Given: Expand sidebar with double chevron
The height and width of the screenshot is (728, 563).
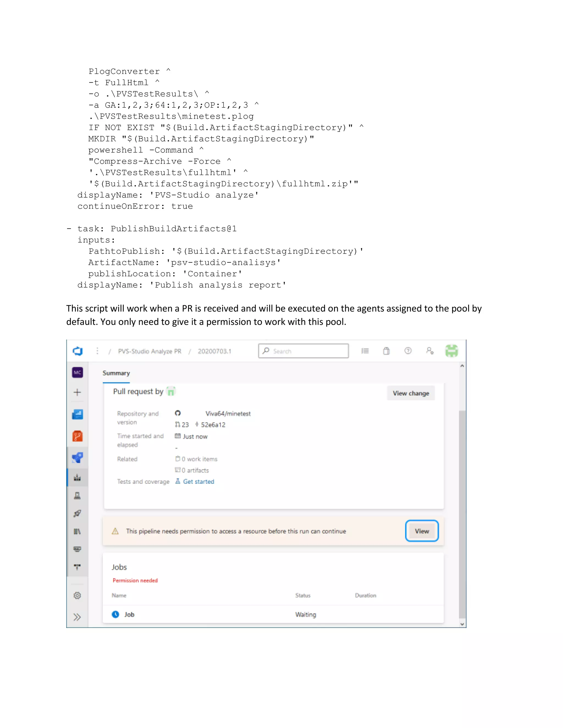Looking at the screenshot, I should (x=77, y=617).
